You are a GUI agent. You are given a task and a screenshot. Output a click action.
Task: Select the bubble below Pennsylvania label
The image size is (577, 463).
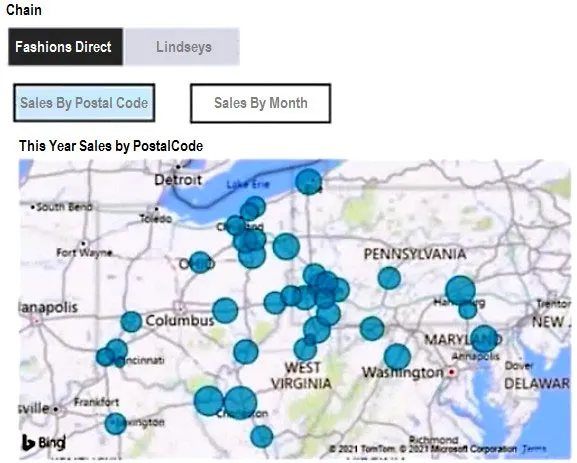pos(389,278)
